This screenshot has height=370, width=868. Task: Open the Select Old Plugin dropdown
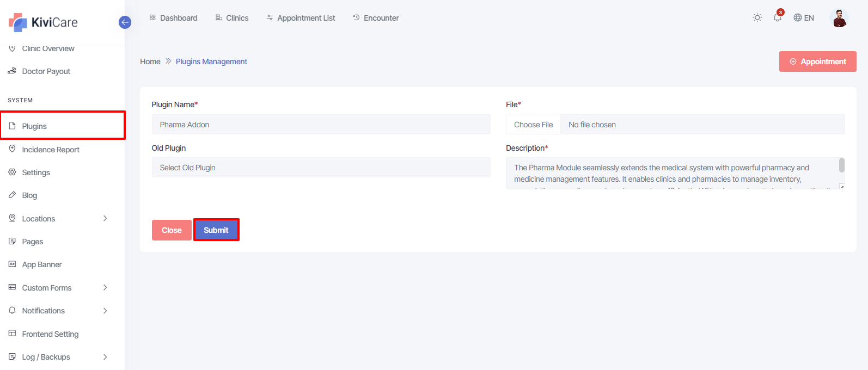tap(321, 168)
